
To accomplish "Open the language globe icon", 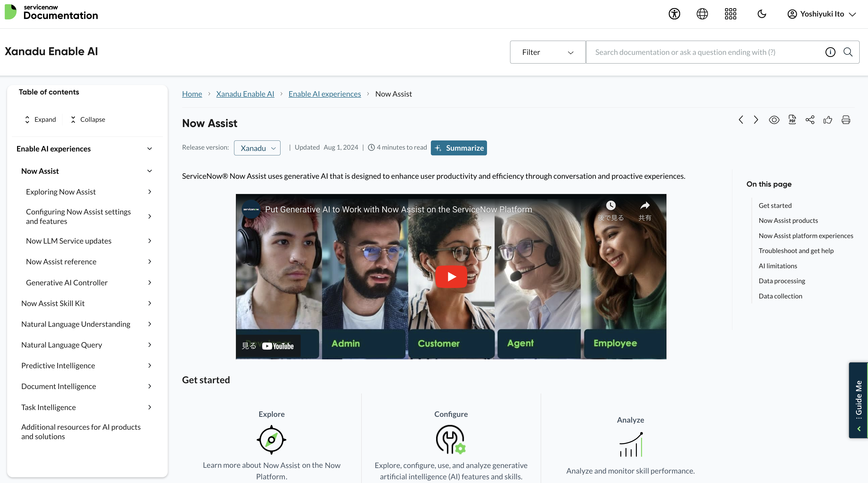I will (x=702, y=14).
